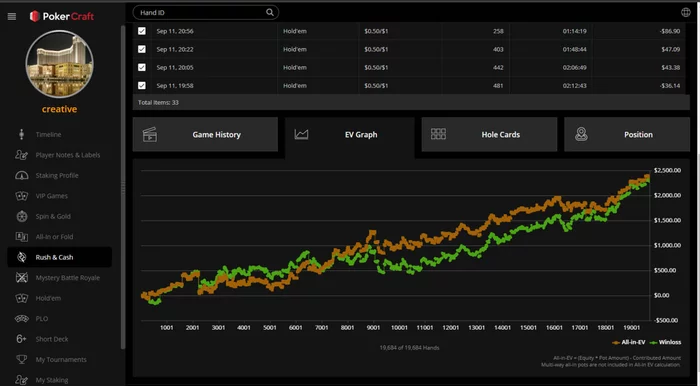Click the 02:12:43 duration cell

[575, 85]
